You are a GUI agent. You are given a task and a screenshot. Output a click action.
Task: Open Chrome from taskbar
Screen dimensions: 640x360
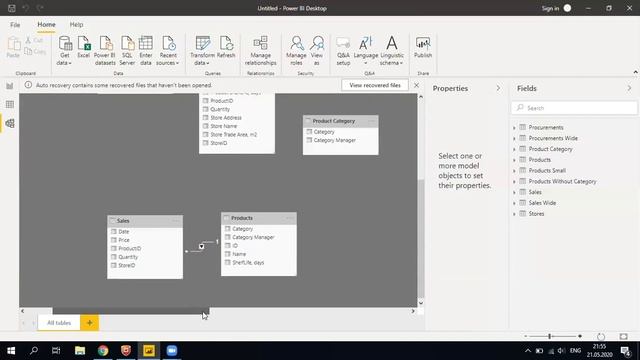pos(103,351)
